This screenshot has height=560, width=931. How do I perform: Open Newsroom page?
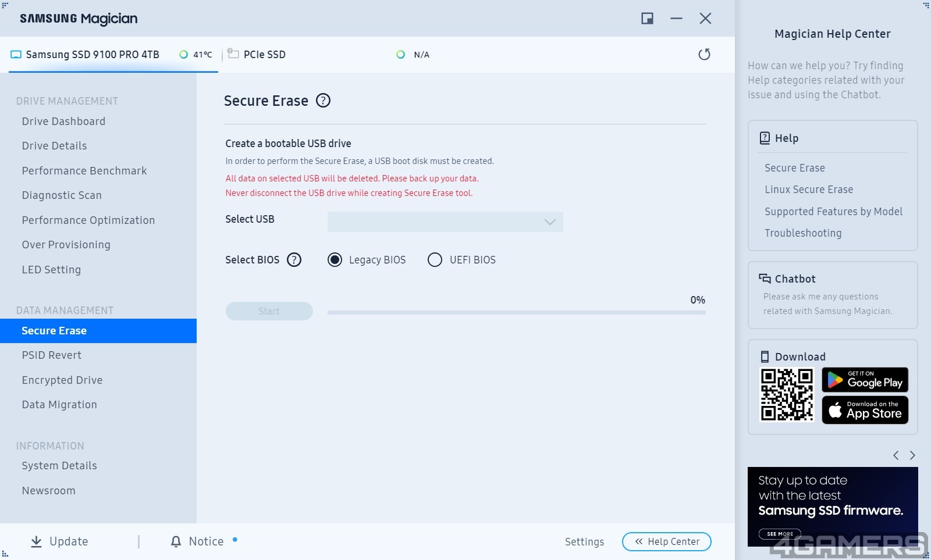48,490
